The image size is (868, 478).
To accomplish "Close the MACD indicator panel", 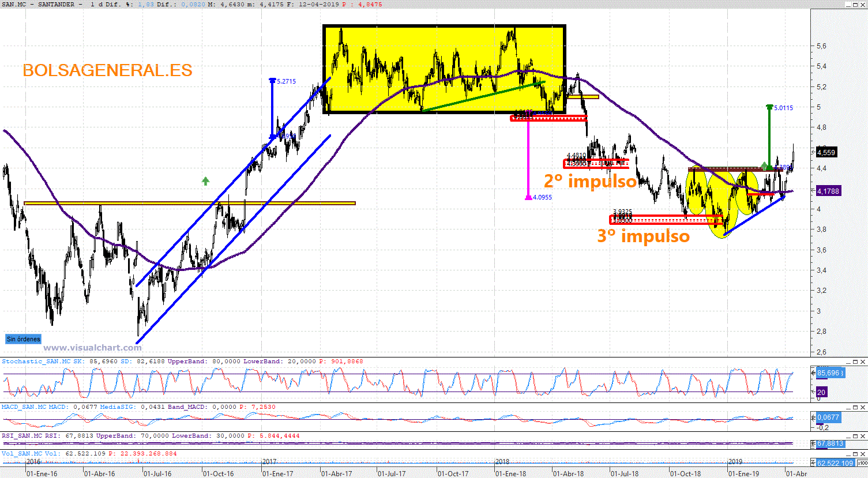I will tap(863, 407).
